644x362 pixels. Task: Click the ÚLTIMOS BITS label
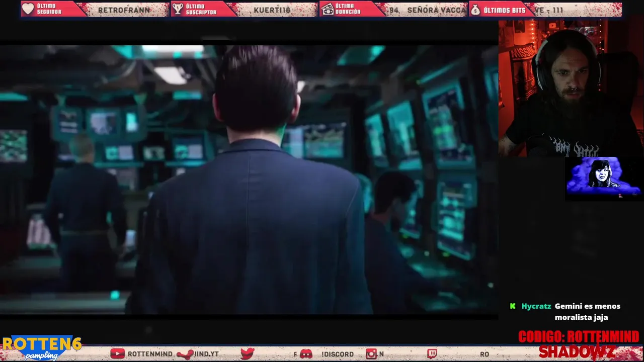(x=505, y=10)
